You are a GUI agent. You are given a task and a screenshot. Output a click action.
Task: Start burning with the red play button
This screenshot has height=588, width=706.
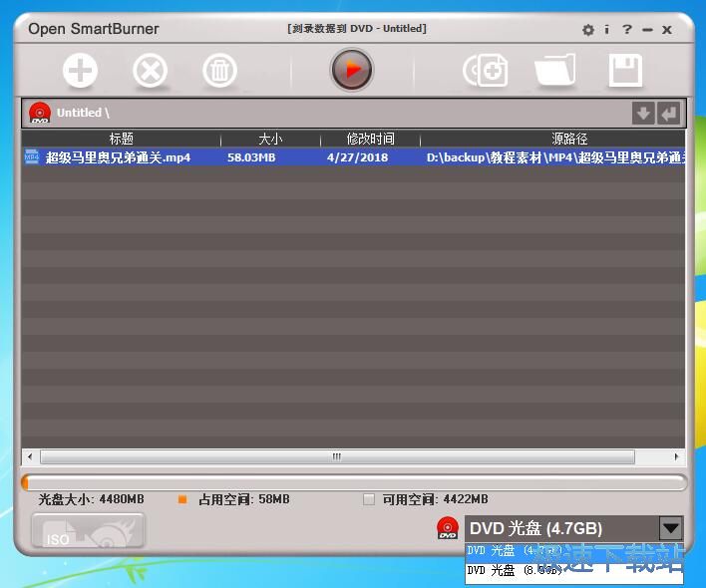[351, 70]
